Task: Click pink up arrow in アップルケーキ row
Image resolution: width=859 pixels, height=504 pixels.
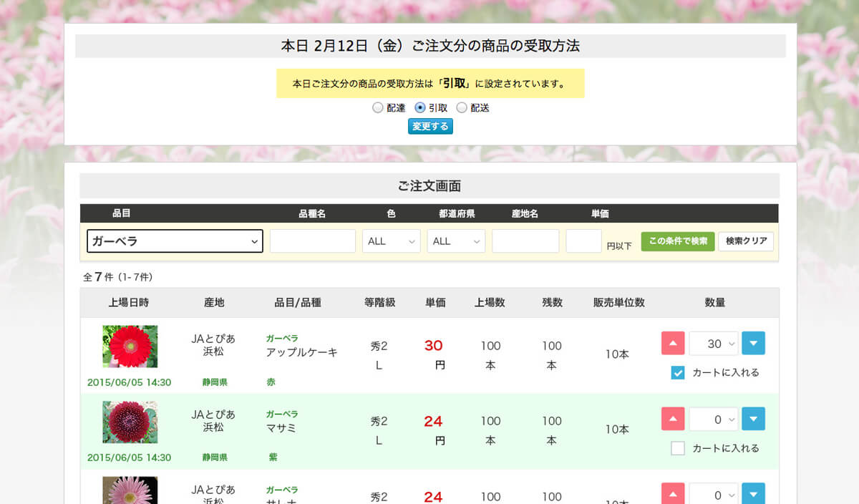Action: tap(672, 344)
